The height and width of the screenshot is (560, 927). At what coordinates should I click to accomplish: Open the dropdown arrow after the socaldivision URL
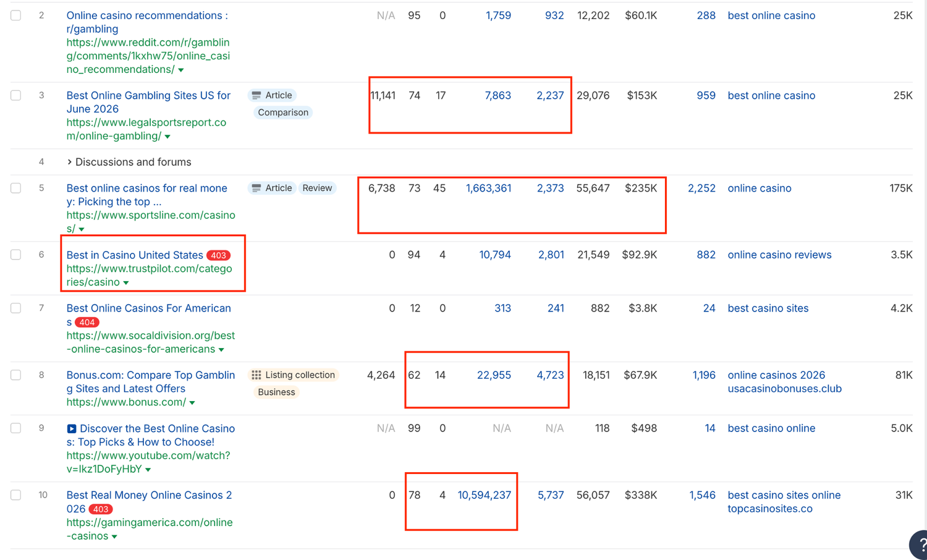click(x=221, y=349)
